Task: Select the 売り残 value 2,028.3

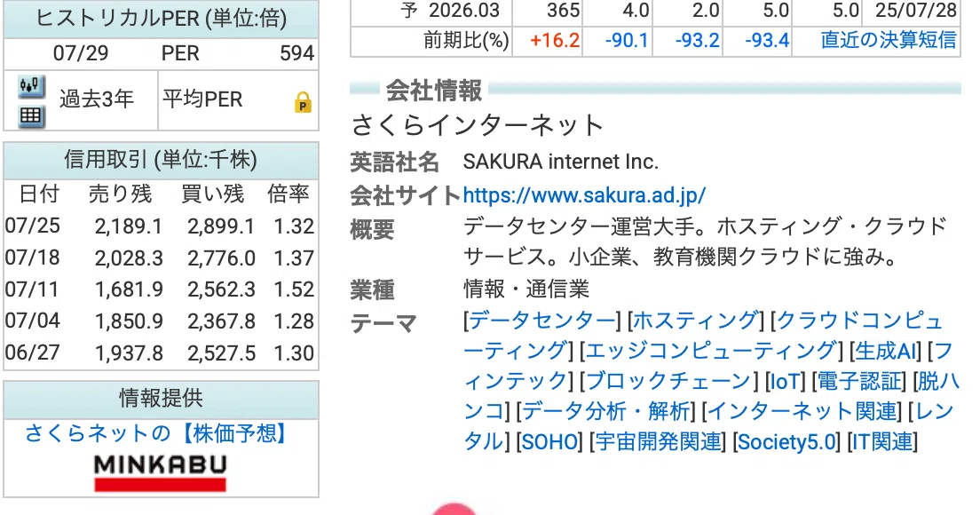Action: coord(129,258)
